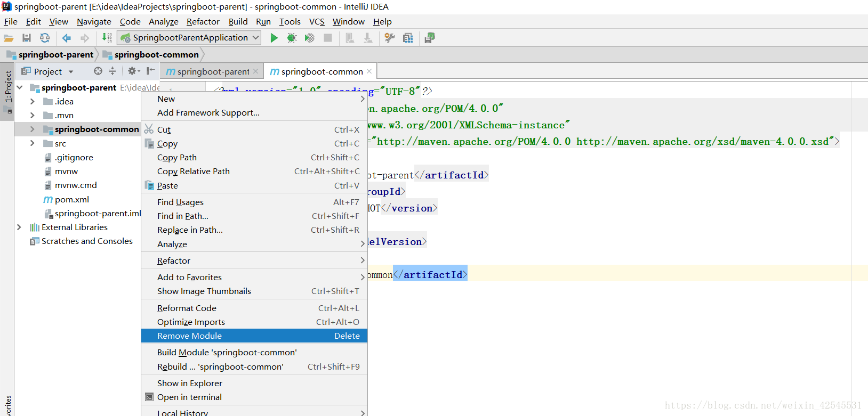
Task: Click the Attach Profiler toolbar icon
Action: (x=350, y=38)
